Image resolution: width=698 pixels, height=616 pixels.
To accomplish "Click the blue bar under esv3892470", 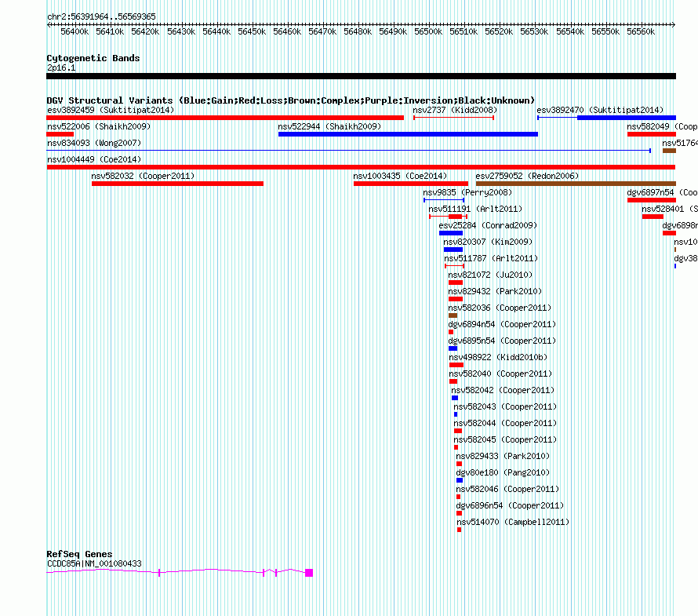I will point(627,118).
